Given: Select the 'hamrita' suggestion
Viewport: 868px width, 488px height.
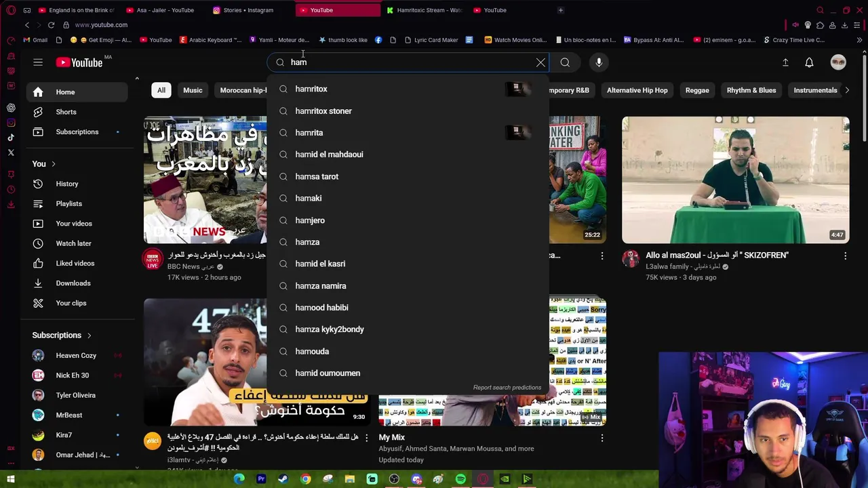Looking at the screenshot, I should click(x=408, y=133).
